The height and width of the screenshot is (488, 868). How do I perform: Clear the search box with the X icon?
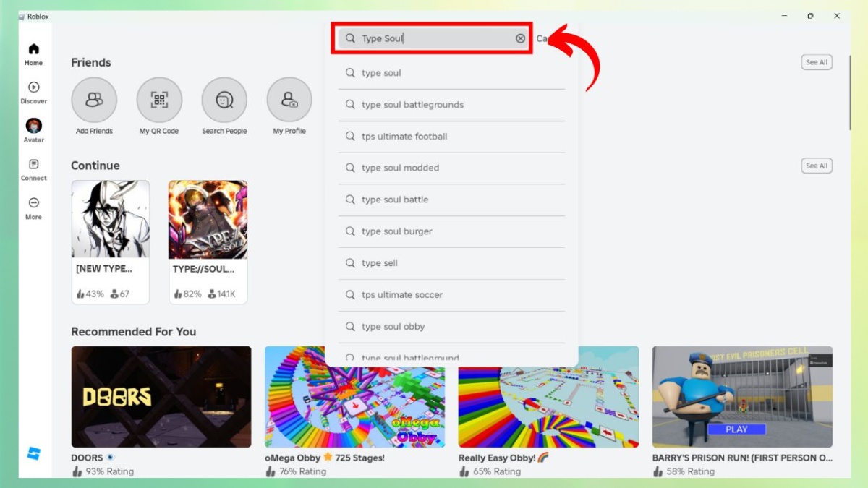pos(520,38)
